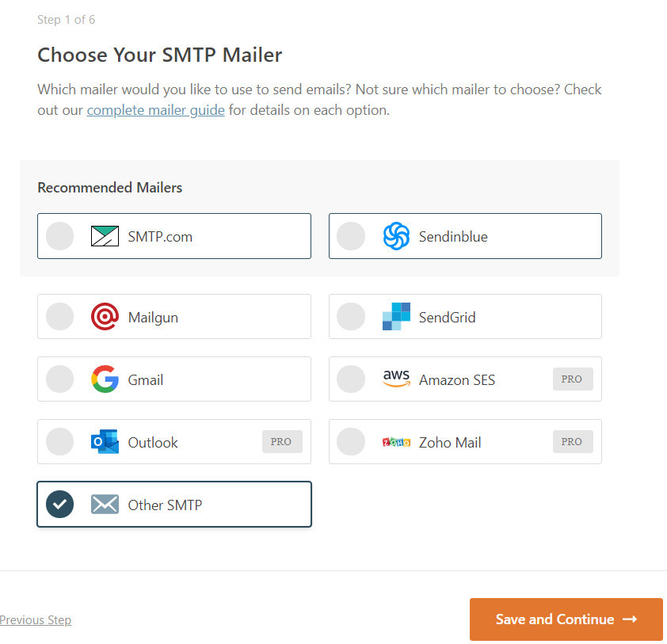
Task: Click the PRO badge on Amazon SES
Action: click(572, 379)
